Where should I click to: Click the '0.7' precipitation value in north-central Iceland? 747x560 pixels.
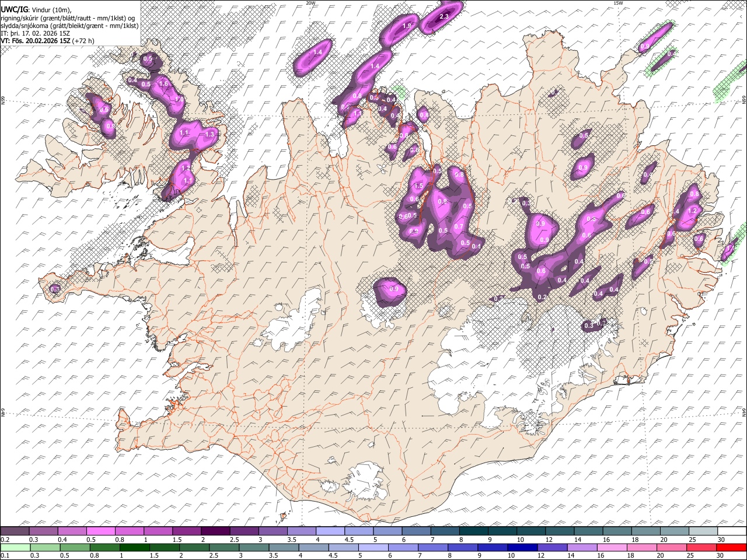click(459, 227)
